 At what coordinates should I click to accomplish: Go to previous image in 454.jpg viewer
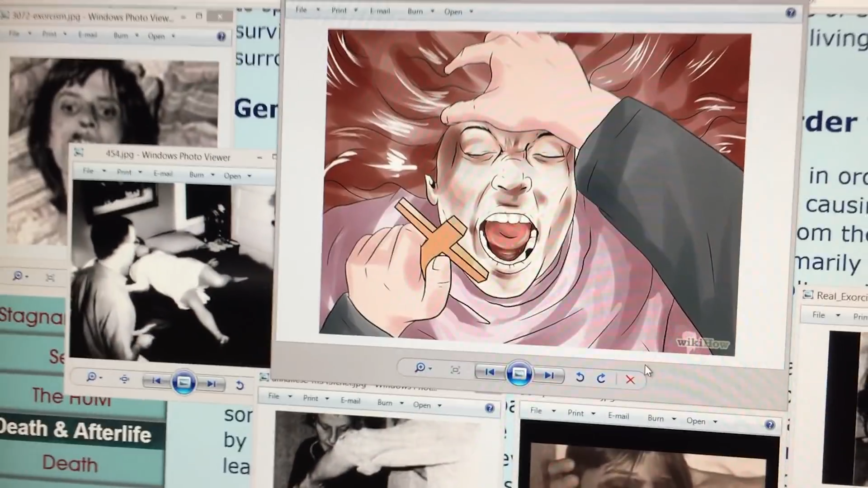(156, 381)
